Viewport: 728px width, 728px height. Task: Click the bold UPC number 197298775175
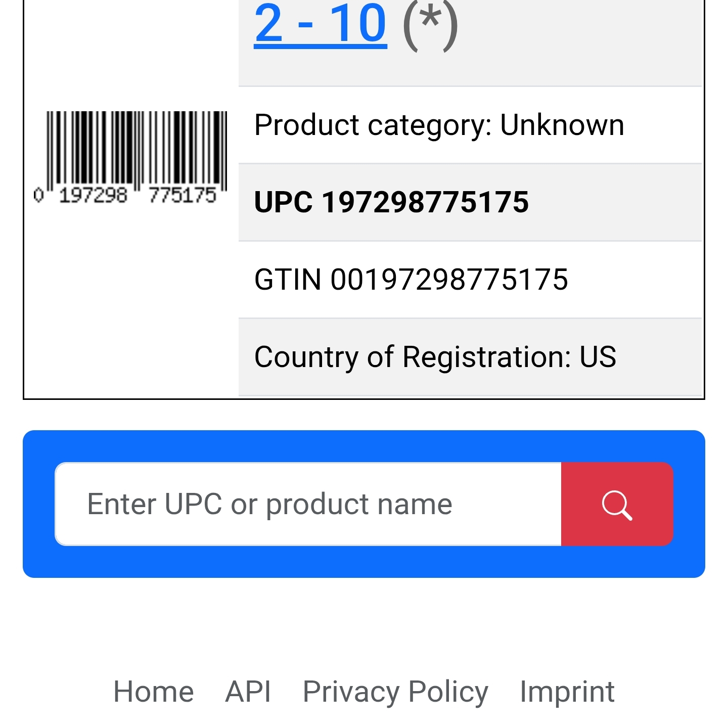[425, 202]
